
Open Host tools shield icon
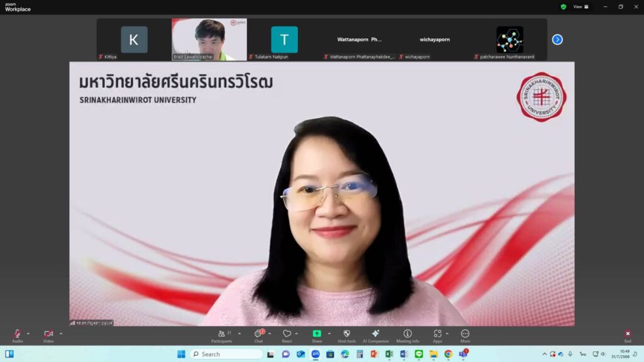coord(347,336)
